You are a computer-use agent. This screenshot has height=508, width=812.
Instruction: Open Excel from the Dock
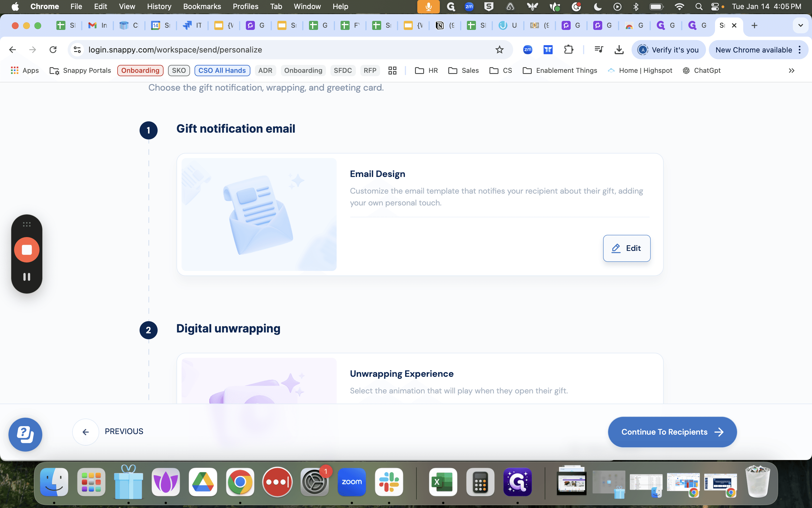(443, 482)
